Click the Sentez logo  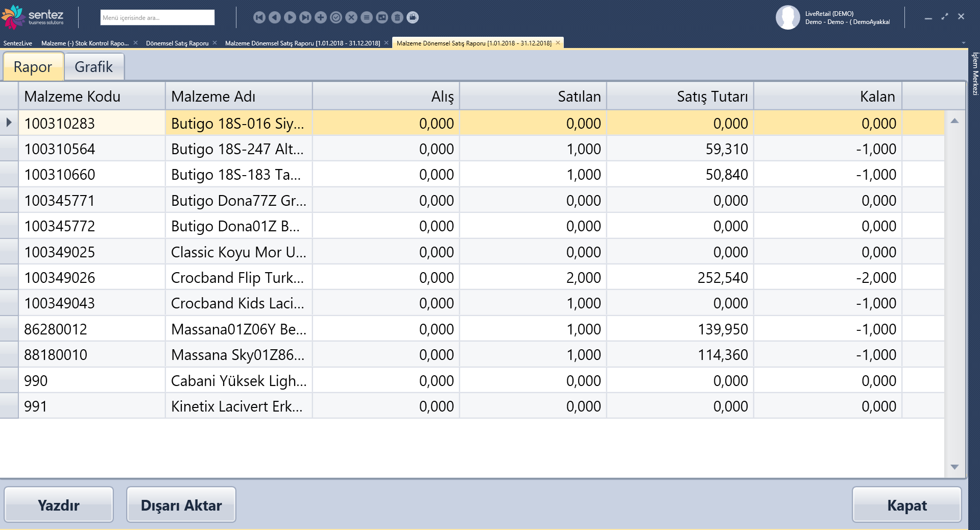pos(33,17)
